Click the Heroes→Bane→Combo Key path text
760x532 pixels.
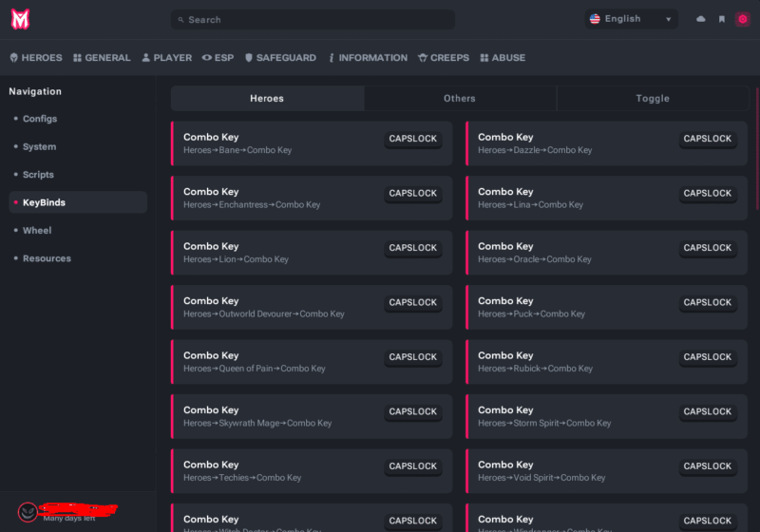pos(237,150)
